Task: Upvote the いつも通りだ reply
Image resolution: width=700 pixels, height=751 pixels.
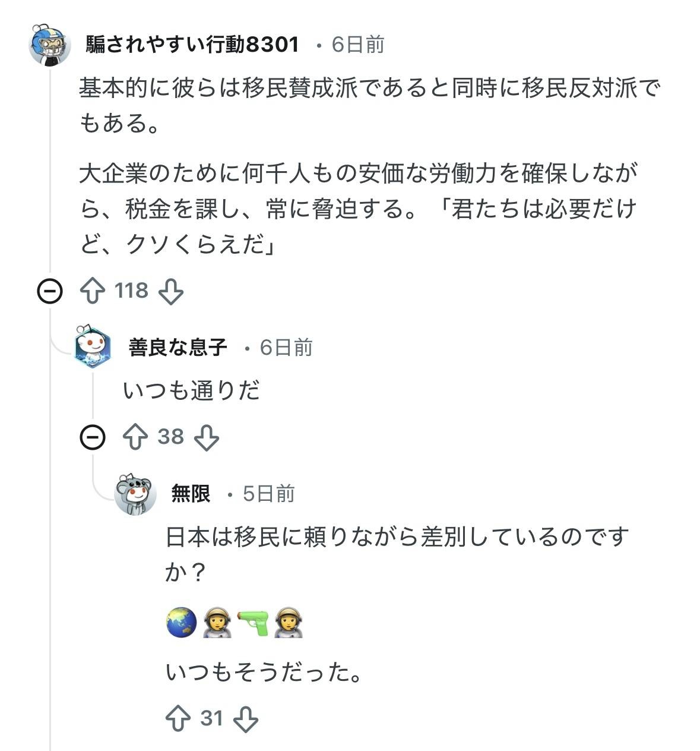Action: point(135,438)
